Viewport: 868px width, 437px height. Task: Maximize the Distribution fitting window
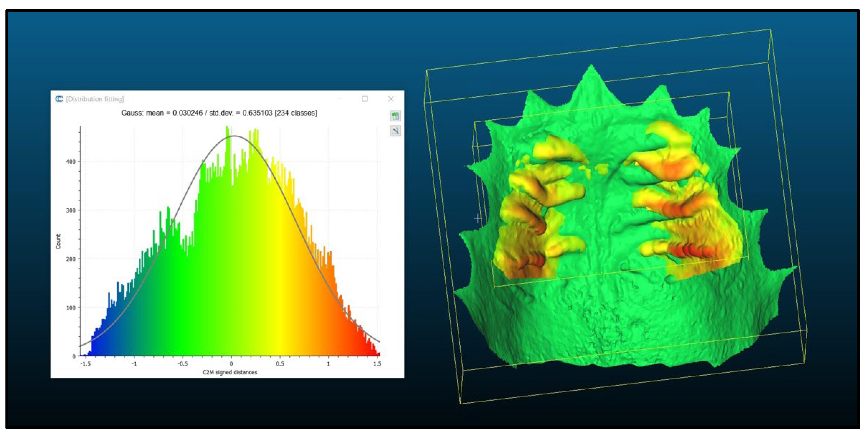[365, 99]
